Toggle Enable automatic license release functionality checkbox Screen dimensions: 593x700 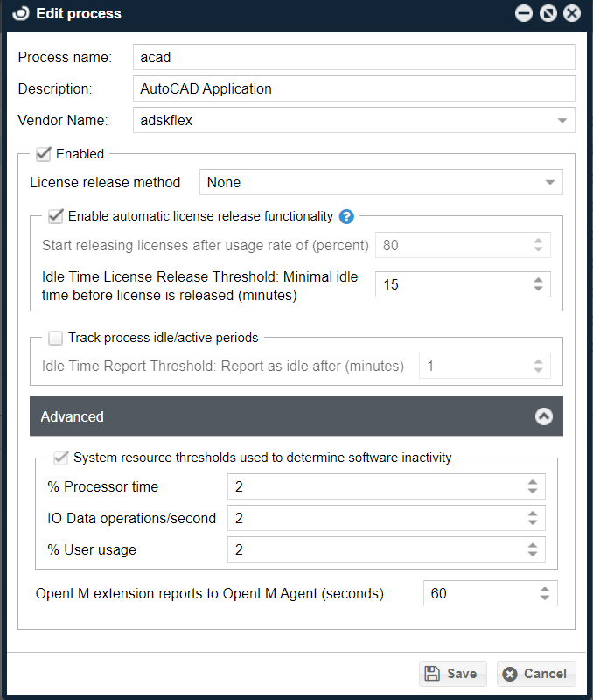(x=56, y=216)
